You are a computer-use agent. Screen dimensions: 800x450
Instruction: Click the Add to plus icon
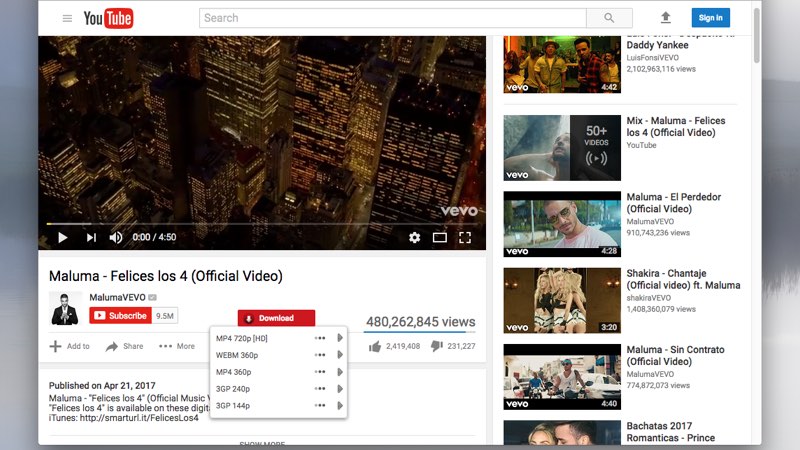(55, 346)
